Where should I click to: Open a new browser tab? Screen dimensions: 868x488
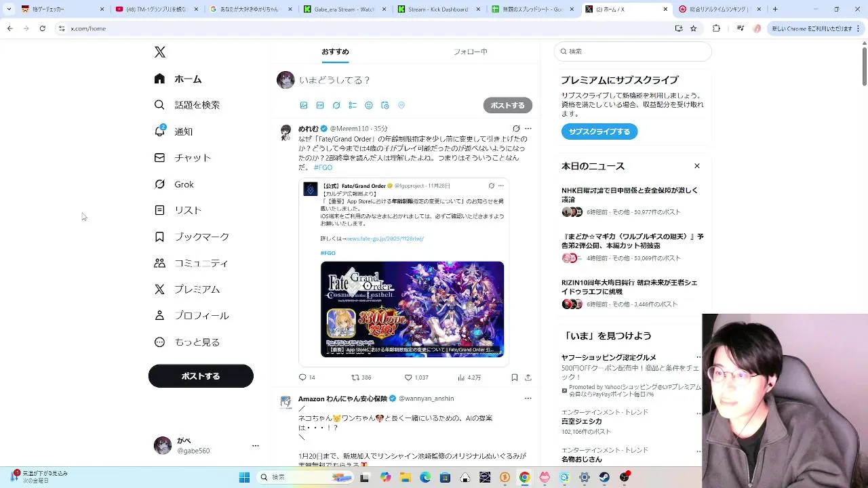pyautogui.click(x=775, y=9)
